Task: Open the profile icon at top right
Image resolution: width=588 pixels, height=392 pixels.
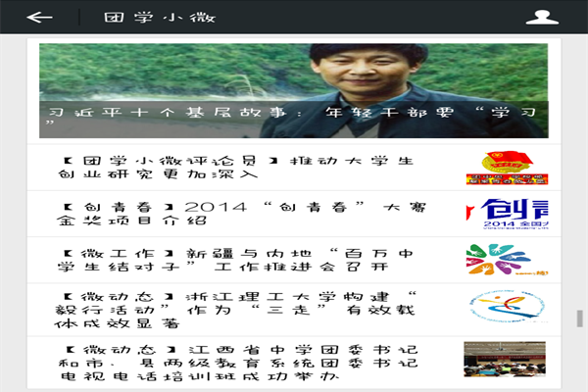Action: tap(564, 18)
